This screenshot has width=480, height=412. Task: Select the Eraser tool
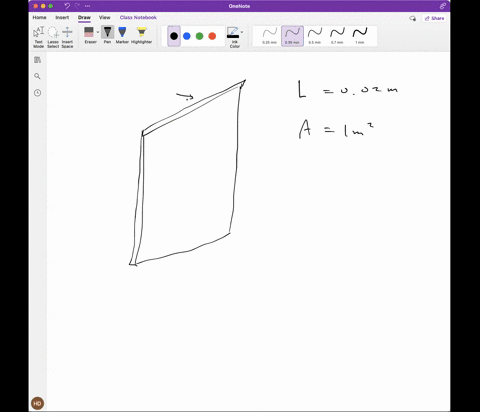click(x=89, y=35)
